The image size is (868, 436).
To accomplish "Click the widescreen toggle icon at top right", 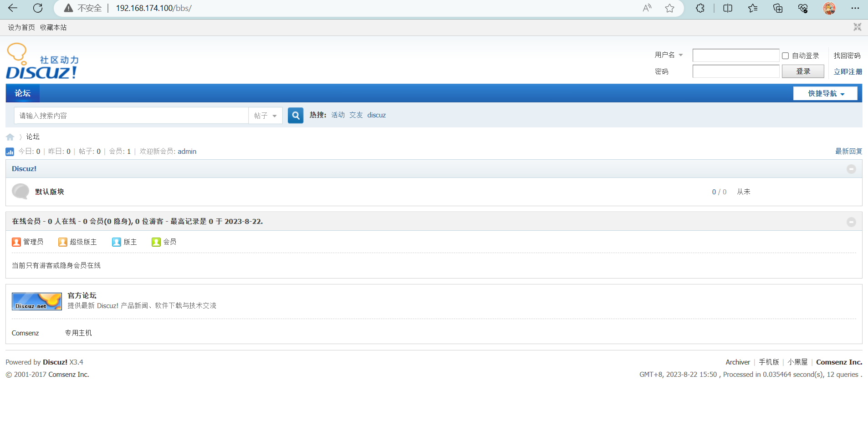I will (x=857, y=27).
